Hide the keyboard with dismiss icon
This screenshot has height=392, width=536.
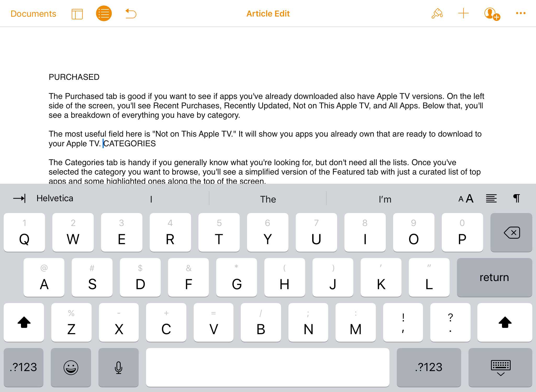coord(500,367)
